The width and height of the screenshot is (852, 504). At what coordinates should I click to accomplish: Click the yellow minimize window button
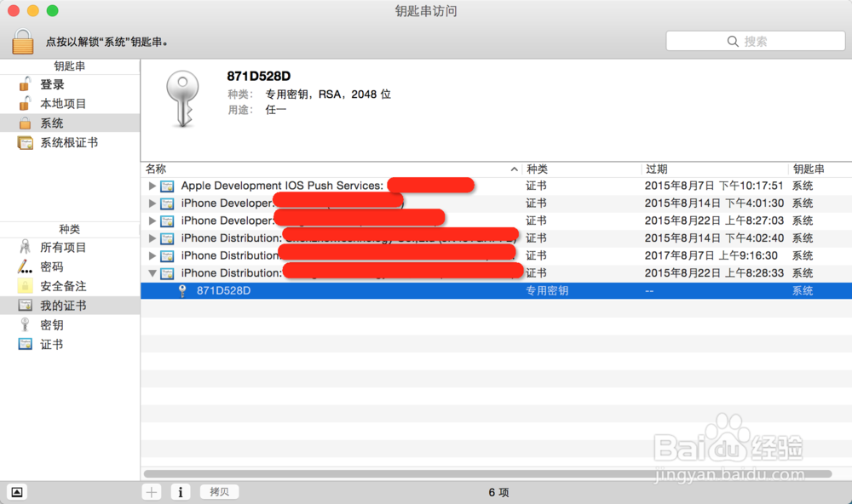[33, 10]
